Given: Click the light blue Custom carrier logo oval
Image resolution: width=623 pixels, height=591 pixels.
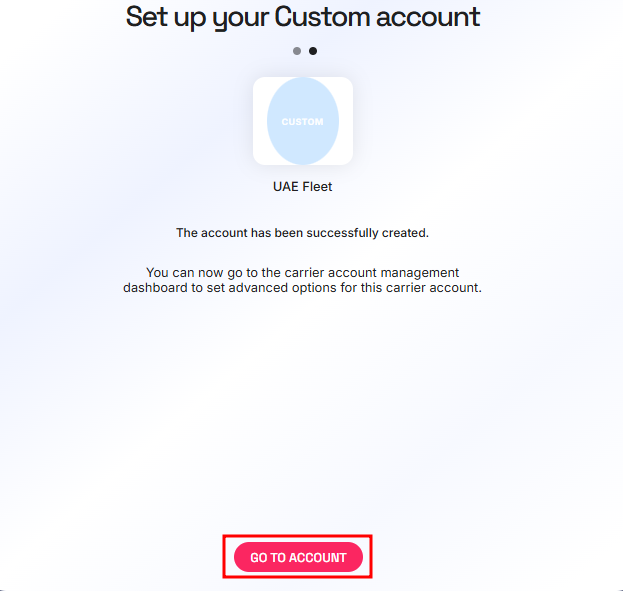Looking at the screenshot, I should pos(303,121).
